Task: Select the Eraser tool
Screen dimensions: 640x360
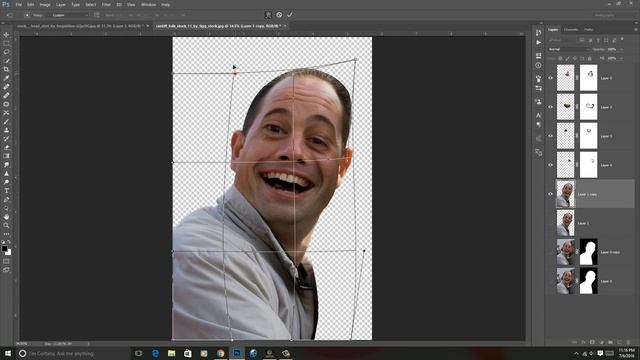Action: pos(6,147)
